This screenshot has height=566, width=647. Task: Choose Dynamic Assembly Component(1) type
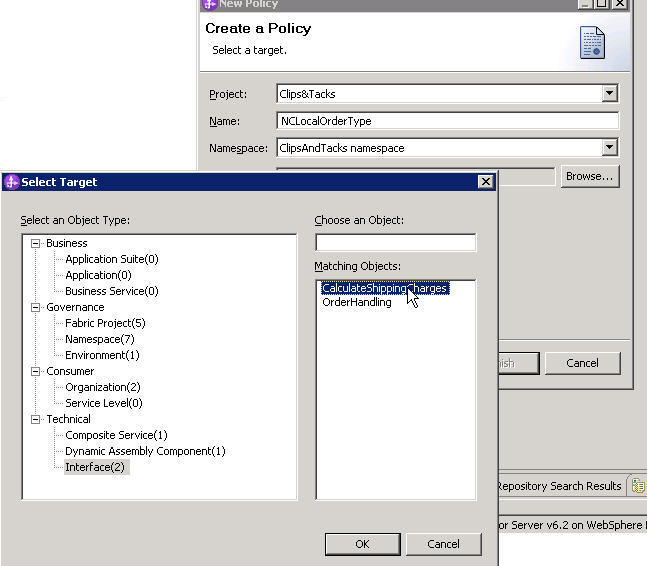point(145,451)
